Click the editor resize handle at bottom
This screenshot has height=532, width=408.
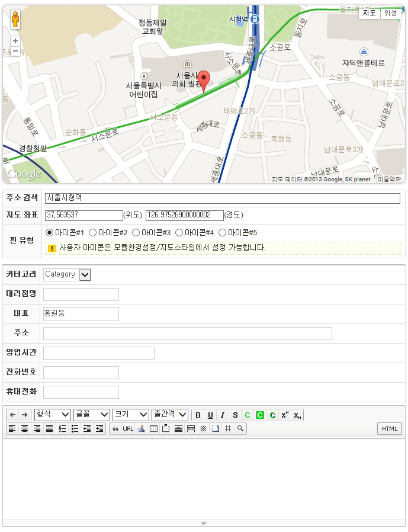[x=204, y=523]
